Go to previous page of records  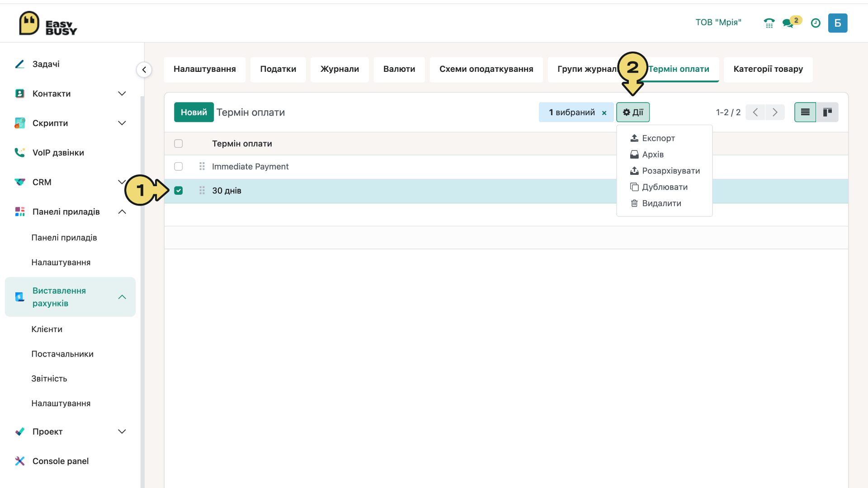tap(755, 112)
